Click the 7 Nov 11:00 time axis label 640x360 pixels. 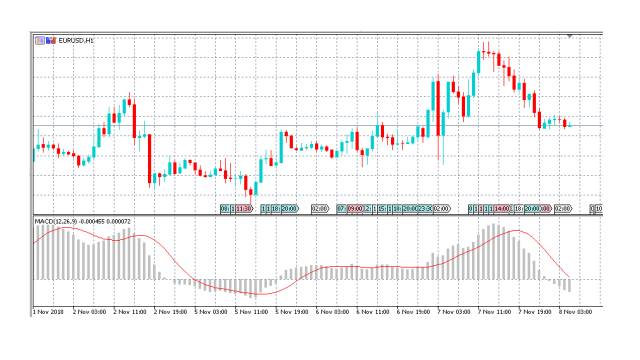click(x=494, y=312)
